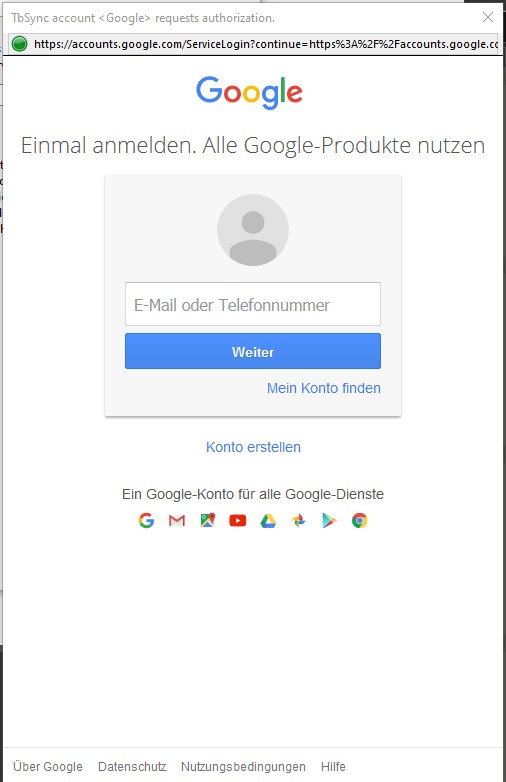This screenshot has width=506, height=782.
Task: Focus the E-Mail oder Telefonnummer field
Action: point(253,304)
